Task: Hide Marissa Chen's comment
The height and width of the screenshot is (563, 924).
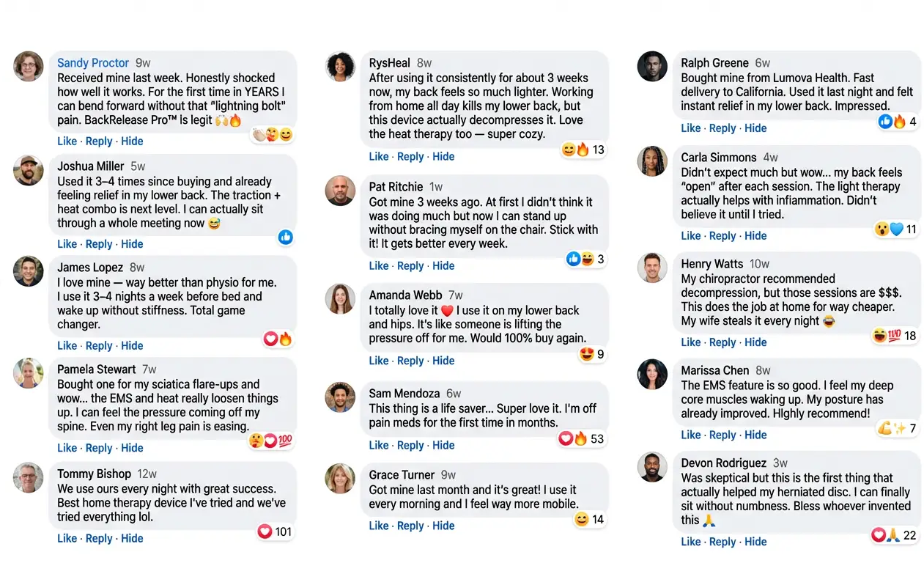Action: coord(755,435)
